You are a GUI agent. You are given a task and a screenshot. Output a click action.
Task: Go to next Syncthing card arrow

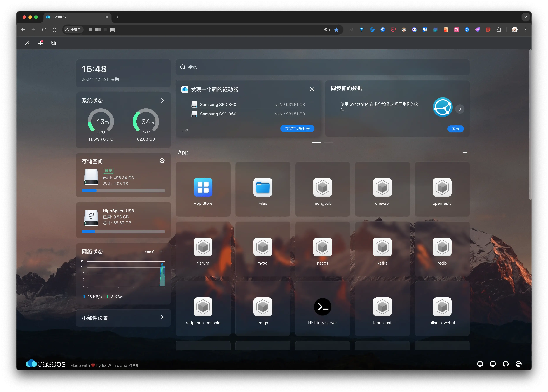tap(459, 109)
